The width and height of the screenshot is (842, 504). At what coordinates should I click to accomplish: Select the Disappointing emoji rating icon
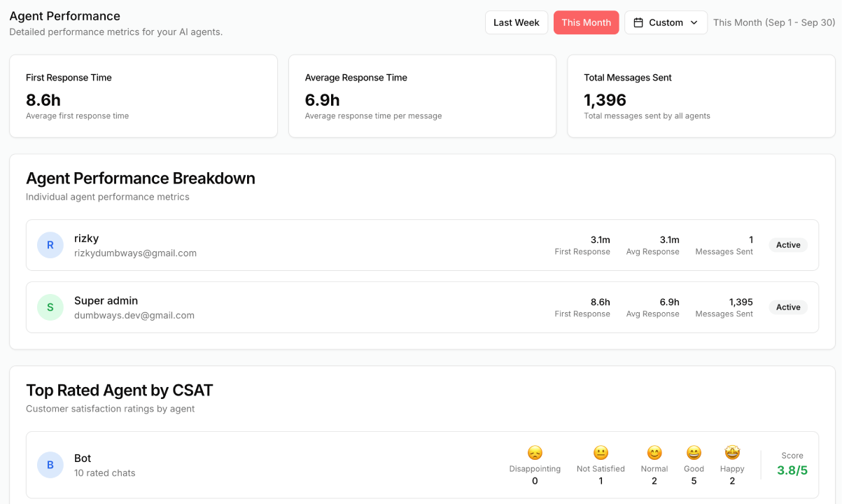[x=535, y=454]
